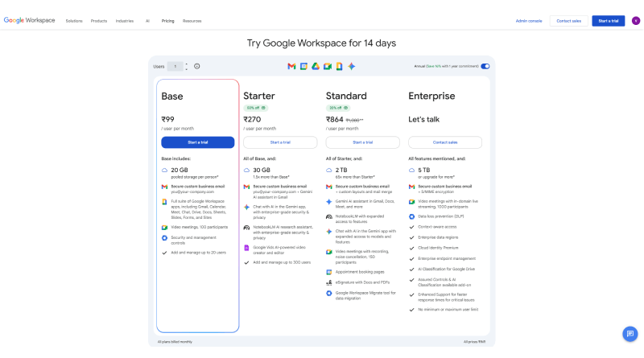Viewport: 644px width, 358px height.
Task: Open the AI menu in navigation
Action: tap(147, 21)
